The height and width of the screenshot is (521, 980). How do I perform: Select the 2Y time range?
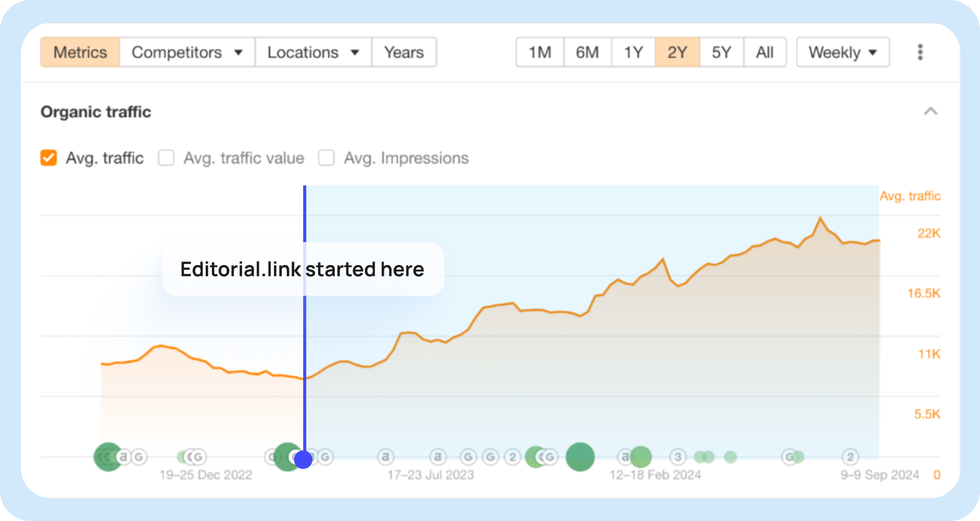tap(677, 52)
